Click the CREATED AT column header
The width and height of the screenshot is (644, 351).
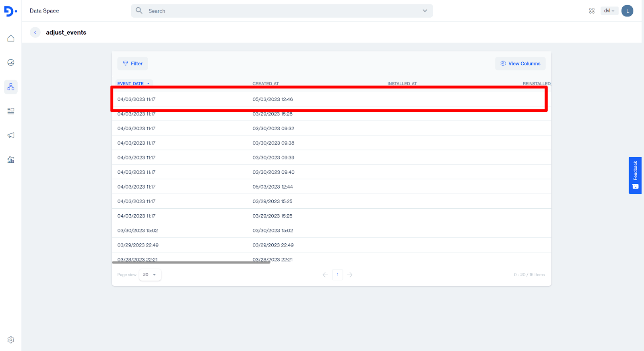pyautogui.click(x=265, y=84)
